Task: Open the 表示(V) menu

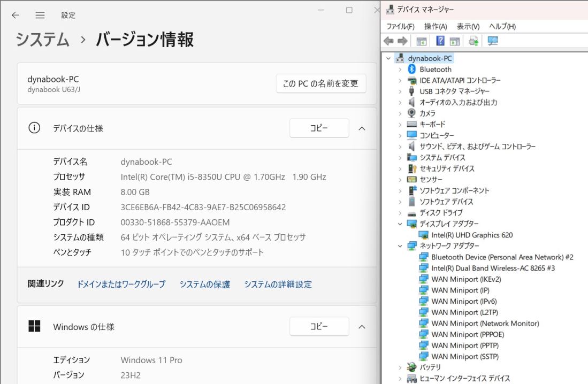Action: [x=468, y=26]
